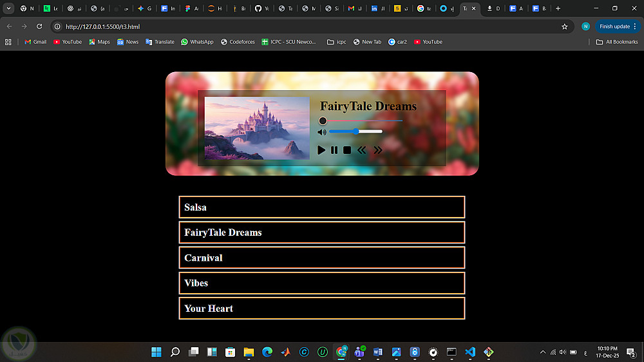Mute using the speaker volume icon
The width and height of the screenshot is (644, 362).
pyautogui.click(x=322, y=132)
